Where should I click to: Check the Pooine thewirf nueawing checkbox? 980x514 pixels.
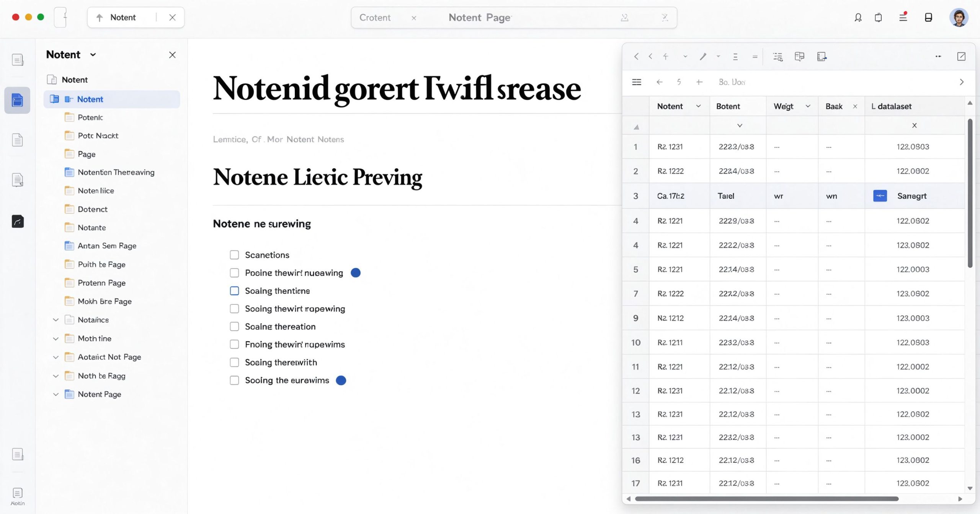(234, 273)
